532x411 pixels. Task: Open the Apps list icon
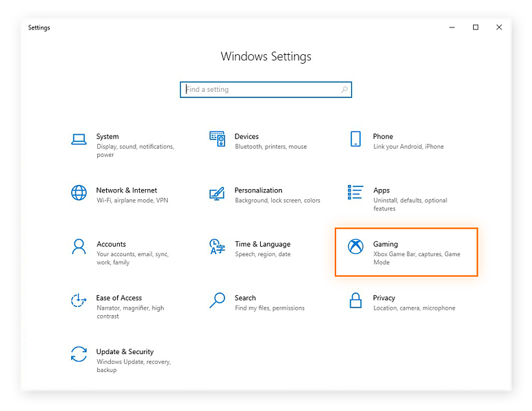tap(355, 192)
